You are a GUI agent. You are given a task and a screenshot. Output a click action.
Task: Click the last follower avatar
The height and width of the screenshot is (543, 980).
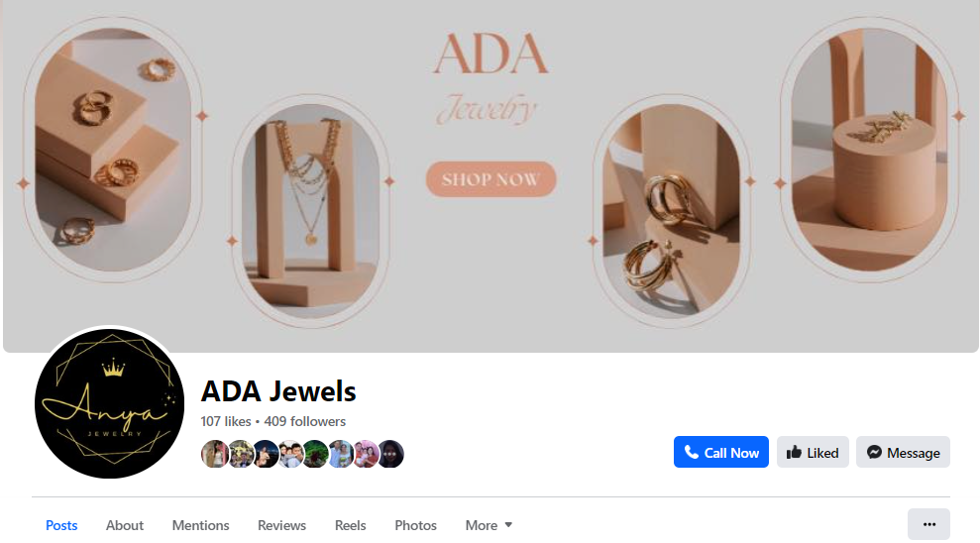coord(390,454)
